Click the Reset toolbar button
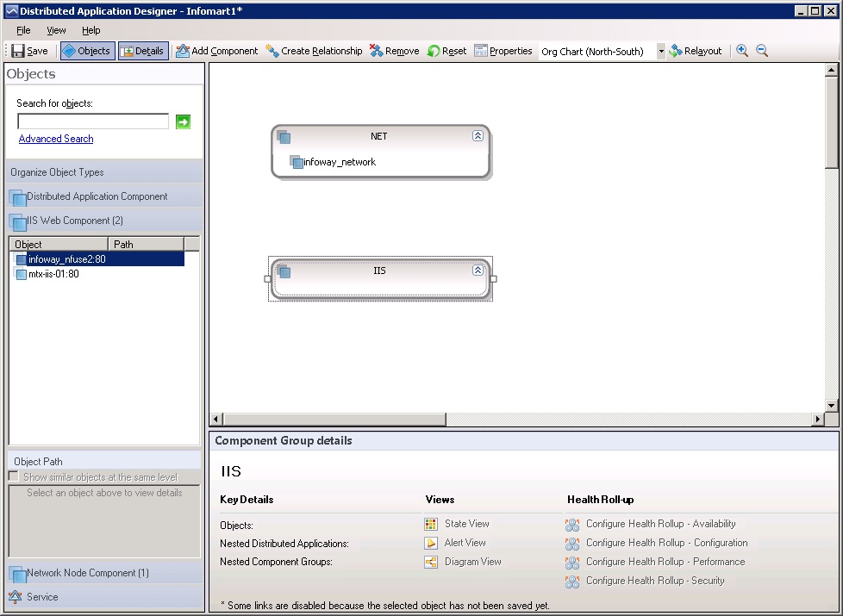The height and width of the screenshot is (616, 843). point(446,51)
